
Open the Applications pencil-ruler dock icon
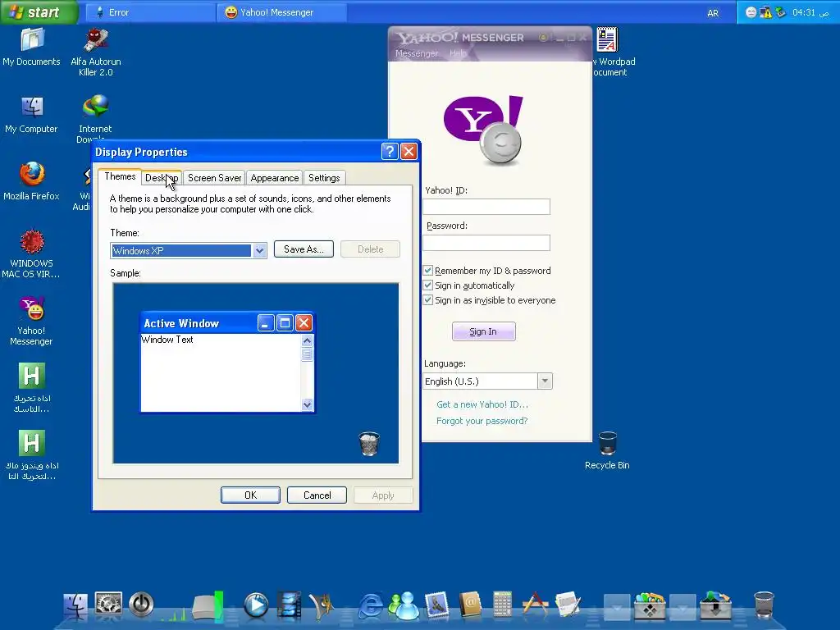tap(535, 605)
